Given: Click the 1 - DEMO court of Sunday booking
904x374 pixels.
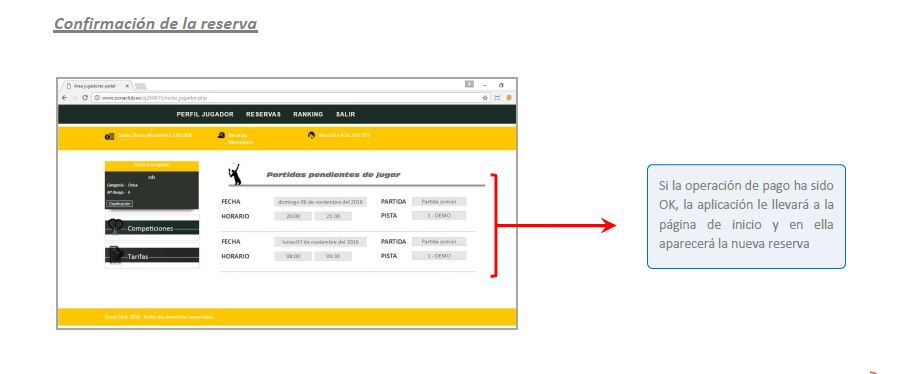Looking at the screenshot, I should [439, 216].
